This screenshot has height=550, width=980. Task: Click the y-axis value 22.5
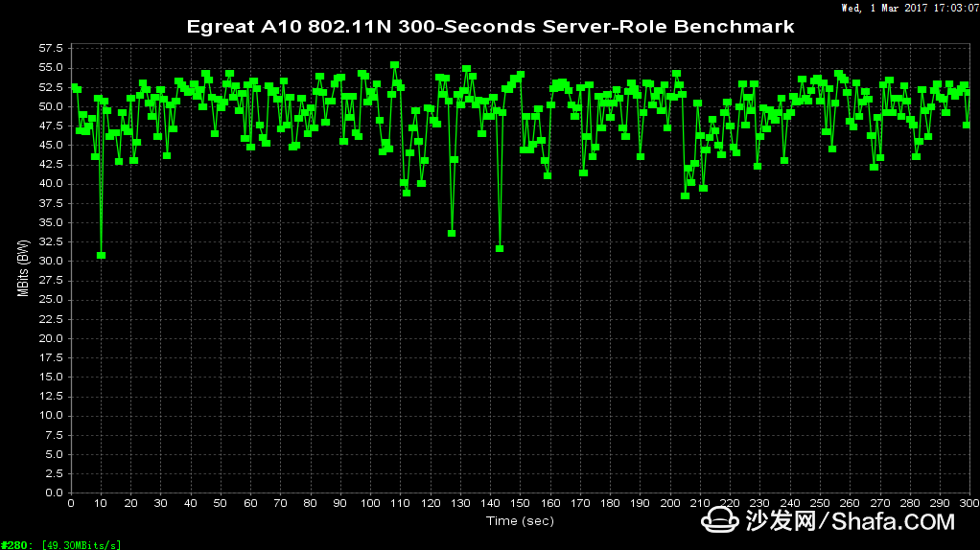pos(51,319)
